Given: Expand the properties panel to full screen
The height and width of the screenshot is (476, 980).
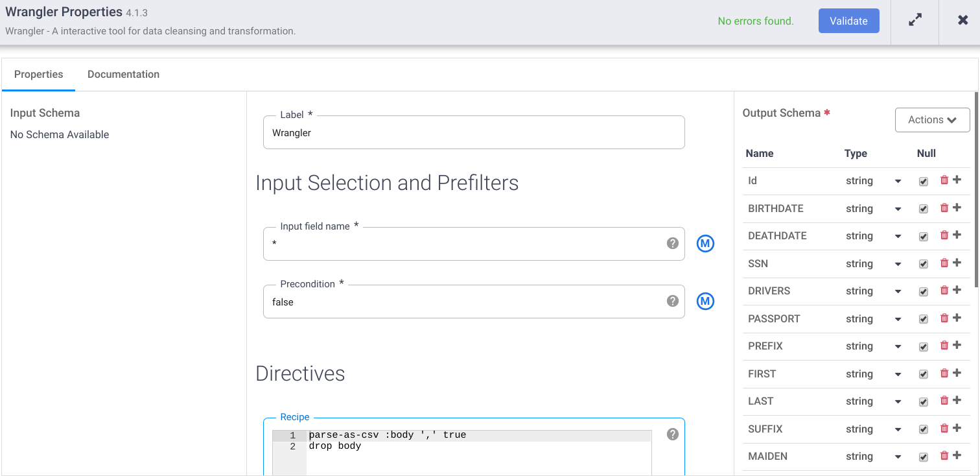Looking at the screenshot, I should tap(915, 21).
